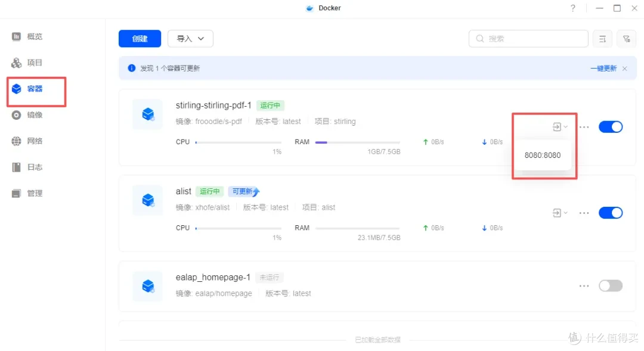Open the 日志 logs section
644x351 pixels.
27,167
